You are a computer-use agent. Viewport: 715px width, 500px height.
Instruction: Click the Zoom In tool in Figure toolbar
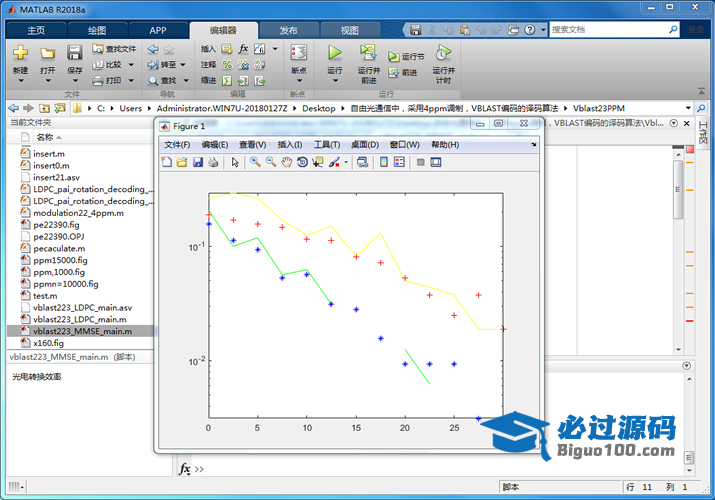click(x=256, y=162)
